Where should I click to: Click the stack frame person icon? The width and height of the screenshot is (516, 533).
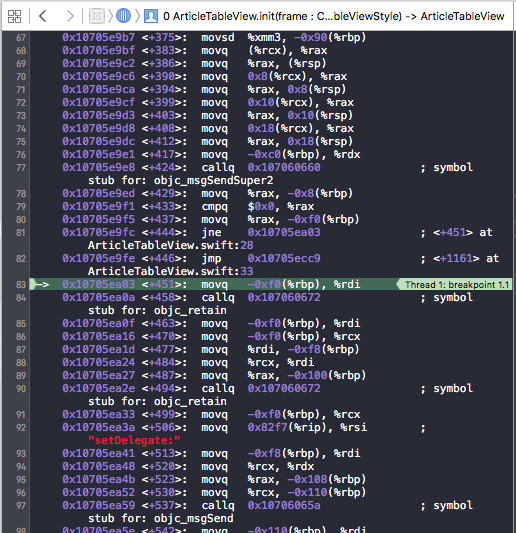click(151, 16)
